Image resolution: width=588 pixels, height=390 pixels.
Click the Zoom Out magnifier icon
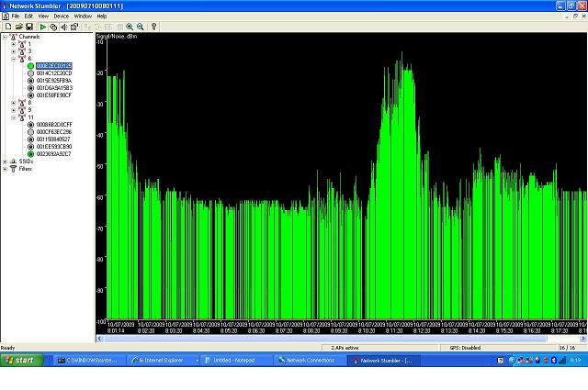click(x=140, y=27)
